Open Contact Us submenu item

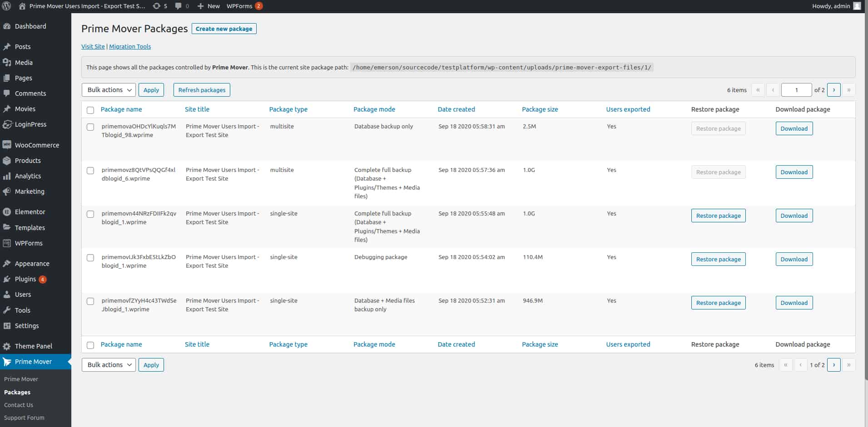pyautogui.click(x=19, y=405)
